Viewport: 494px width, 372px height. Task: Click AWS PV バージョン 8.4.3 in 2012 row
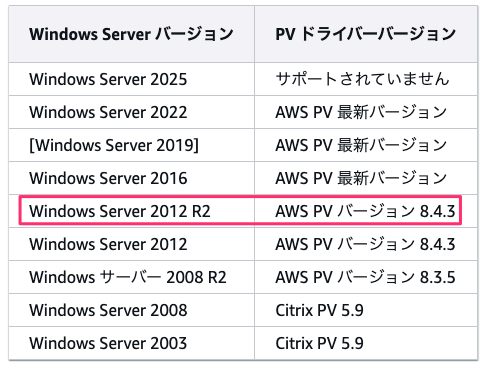(365, 244)
